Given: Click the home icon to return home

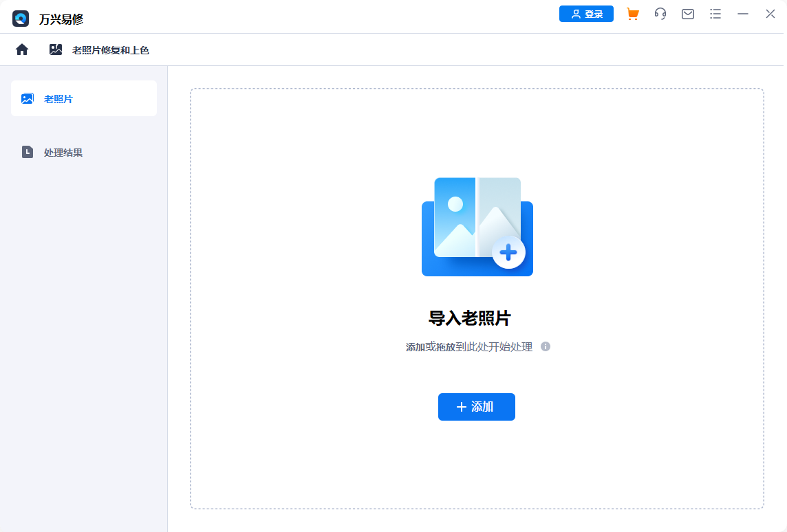Looking at the screenshot, I should coord(21,49).
